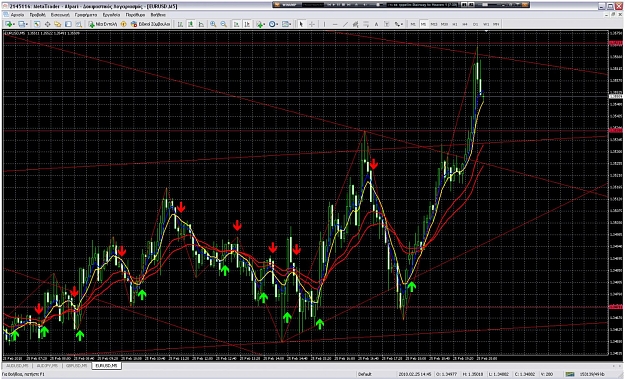Zoom out of the chart
Screen dimensions: 625x379
click(x=224, y=24)
